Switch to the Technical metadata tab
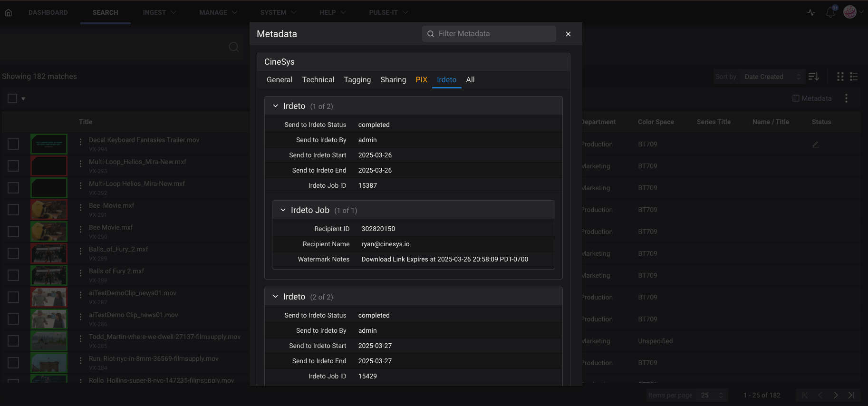The width and height of the screenshot is (868, 406). [x=318, y=80]
